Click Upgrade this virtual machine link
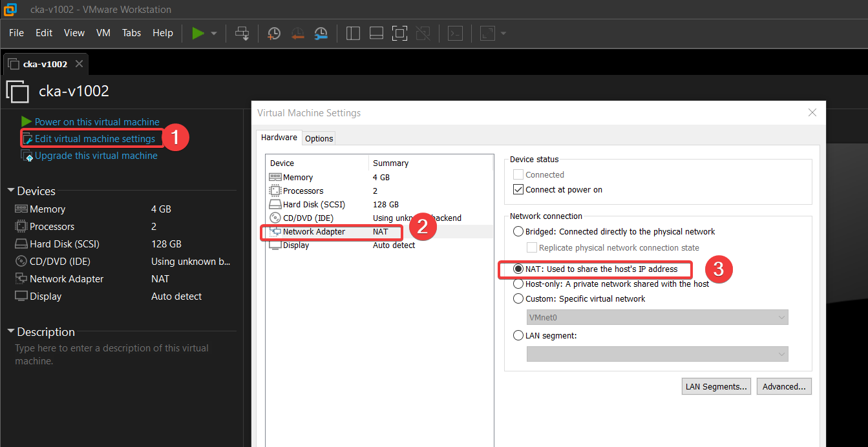Screen dimensions: 868x447 click(x=96, y=156)
